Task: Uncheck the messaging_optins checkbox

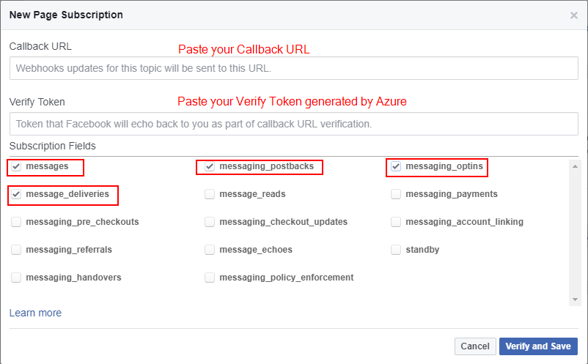Action: [x=396, y=166]
